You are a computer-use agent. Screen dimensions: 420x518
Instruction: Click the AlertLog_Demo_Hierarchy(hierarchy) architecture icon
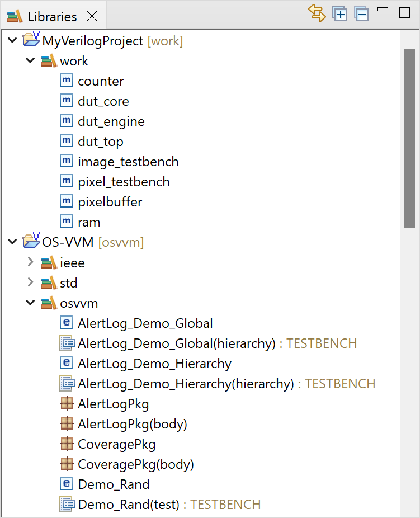(67, 383)
